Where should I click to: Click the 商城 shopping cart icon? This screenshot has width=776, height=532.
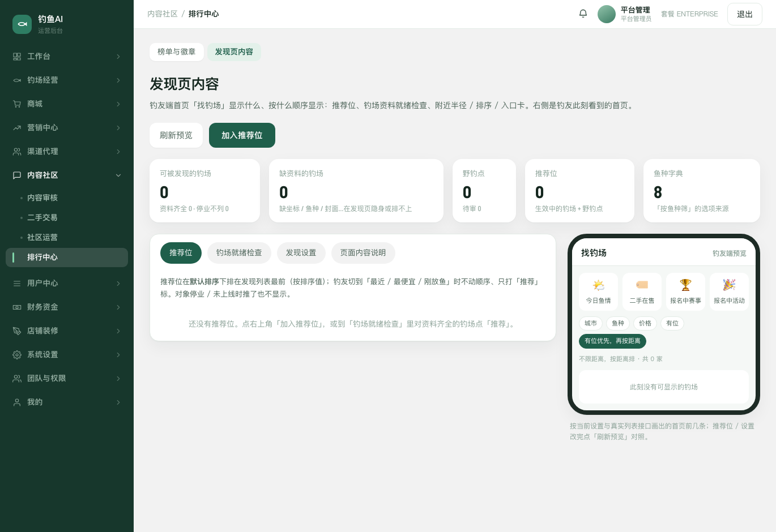click(17, 104)
